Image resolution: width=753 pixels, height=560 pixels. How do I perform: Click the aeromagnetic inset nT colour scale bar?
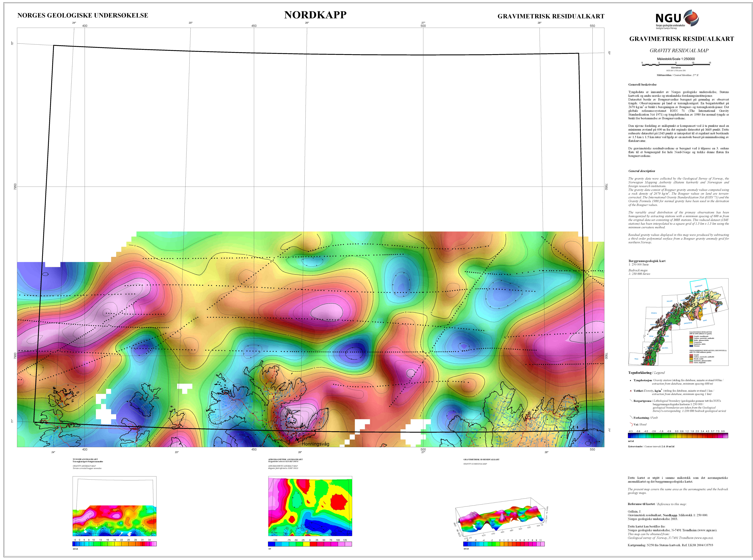pyautogui.click(x=310, y=544)
